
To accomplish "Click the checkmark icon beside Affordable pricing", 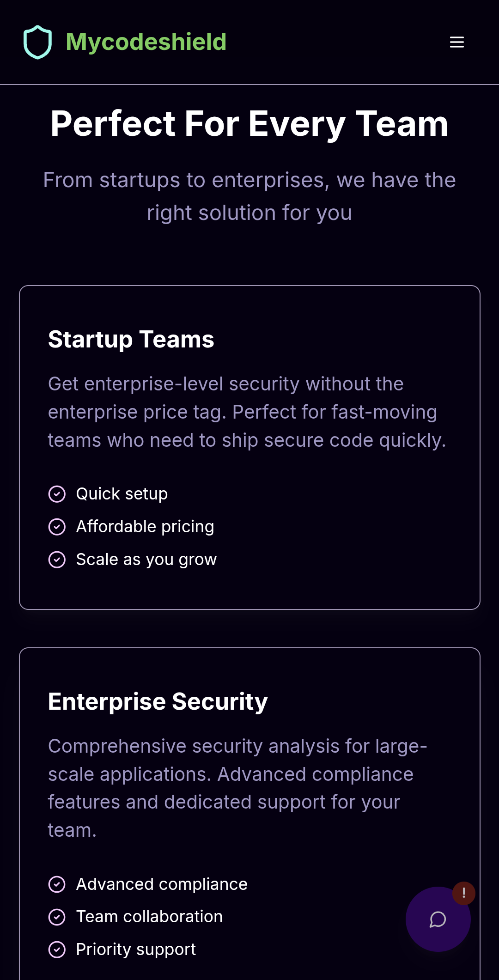I will coord(57,527).
